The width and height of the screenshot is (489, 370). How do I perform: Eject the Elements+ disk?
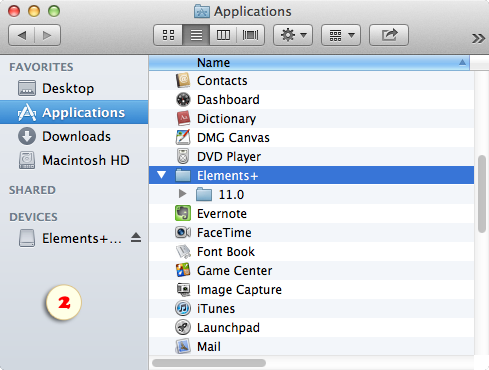[136, 238]
